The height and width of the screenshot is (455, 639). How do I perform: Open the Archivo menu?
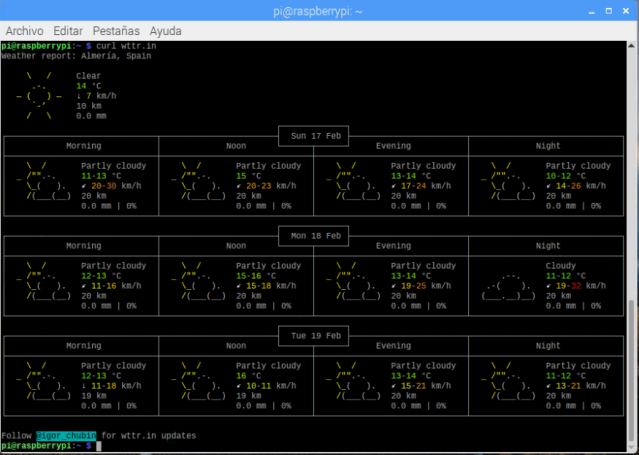(x=25, y=31)
